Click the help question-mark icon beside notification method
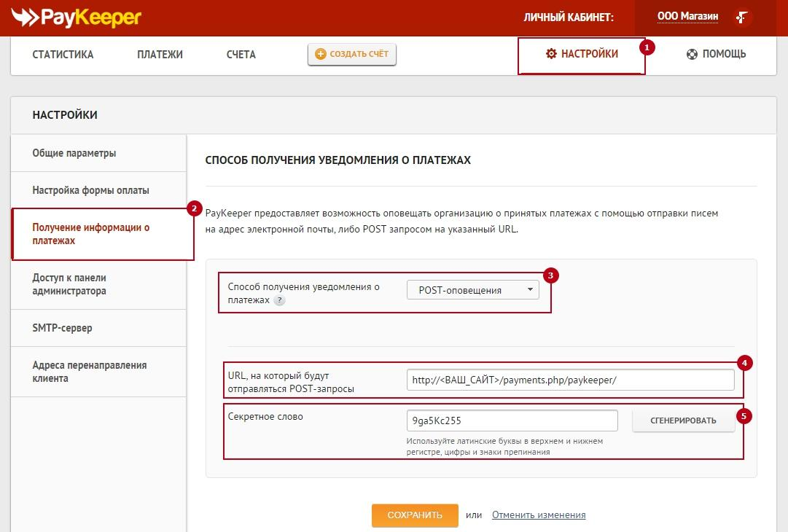Screen dimensions: 788x532 (x=279, y=300)
